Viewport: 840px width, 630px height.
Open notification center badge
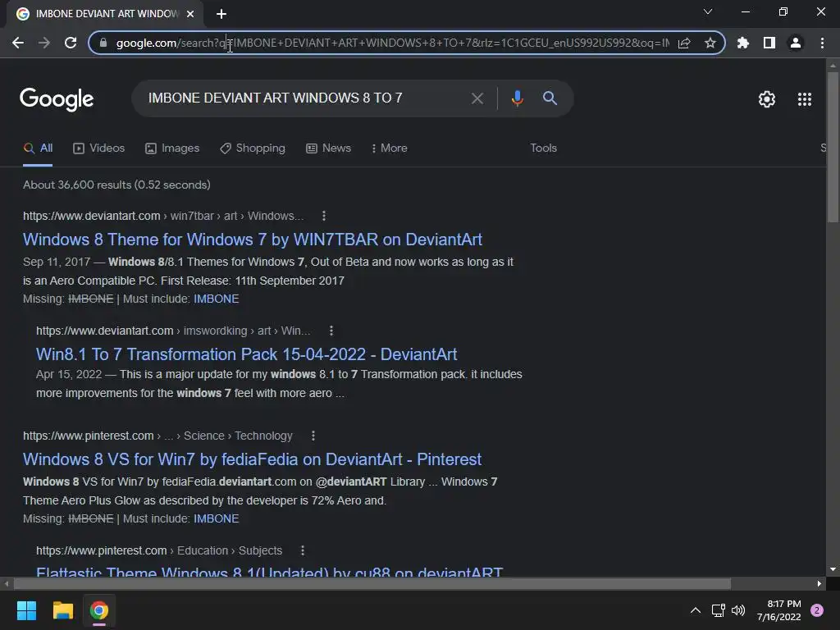point(817,610)
